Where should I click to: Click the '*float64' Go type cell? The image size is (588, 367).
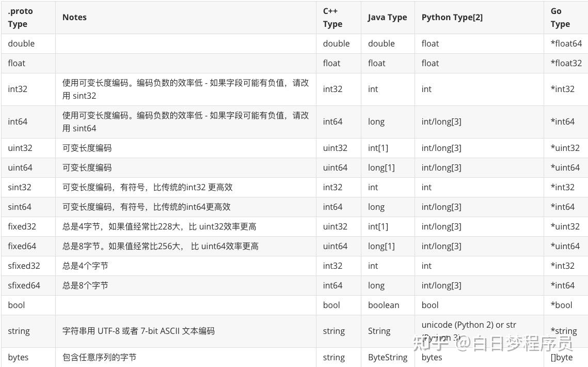click(566, 43)
